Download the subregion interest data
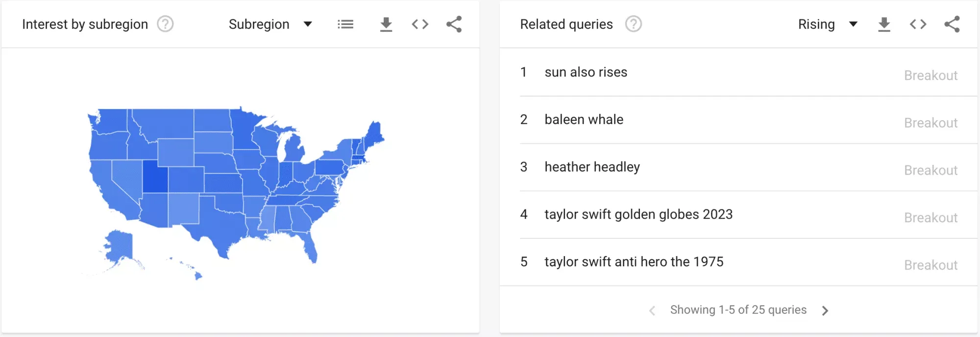Viewport: 980px width, 337px height. [386, 24]
